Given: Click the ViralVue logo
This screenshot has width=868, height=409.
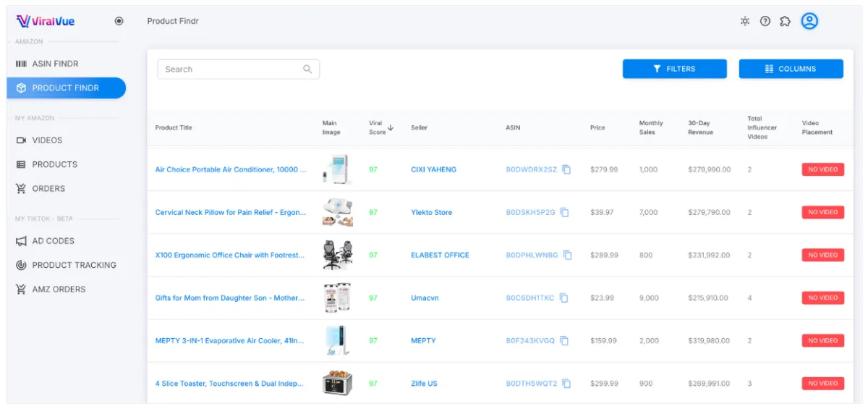Looking at the screenshot, I should 44,21.
